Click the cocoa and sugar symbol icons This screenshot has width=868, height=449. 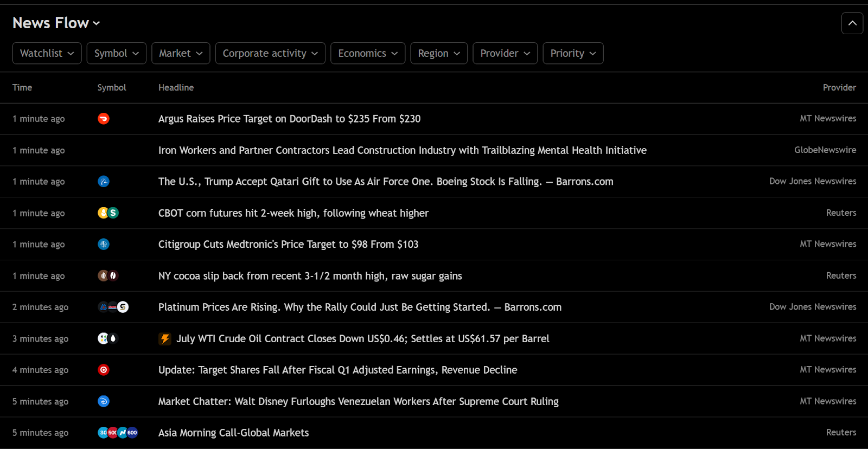coord(108,276)
